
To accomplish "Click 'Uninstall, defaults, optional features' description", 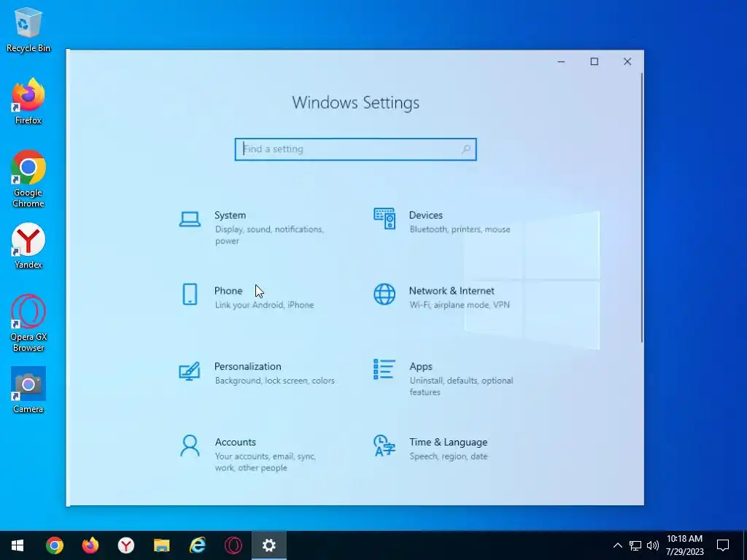I will click(461, 386).
